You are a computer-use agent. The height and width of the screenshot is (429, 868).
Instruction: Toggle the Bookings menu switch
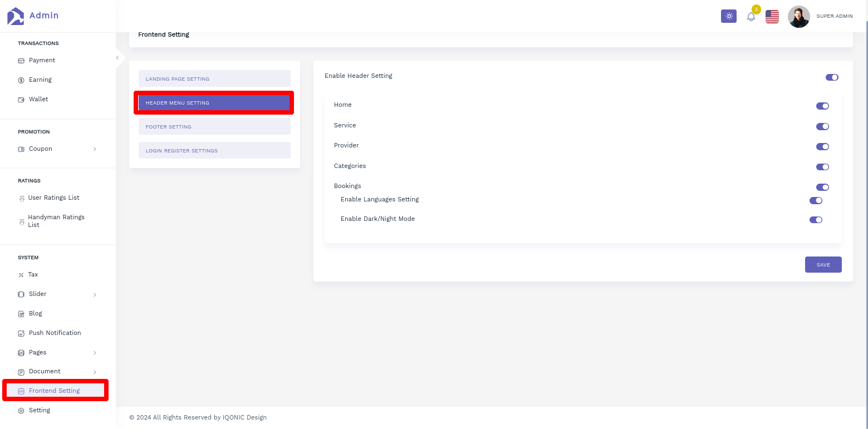tap(822, 188)
